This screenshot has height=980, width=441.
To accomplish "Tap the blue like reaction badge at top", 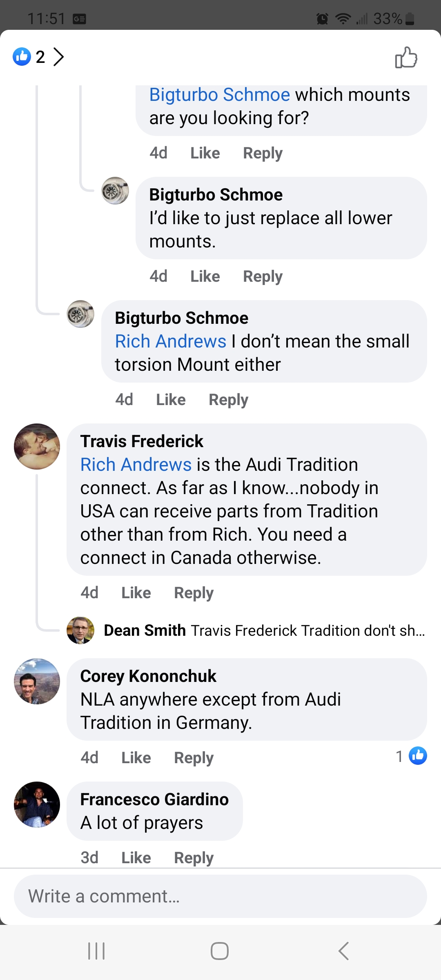I will [22, 57].
